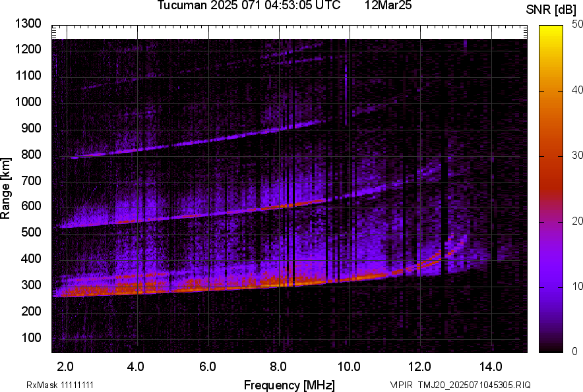The height and width of the screenshot is (392, 583).
Task: Click the 'Range [km]' y-axis label
Action: [6, 189]
